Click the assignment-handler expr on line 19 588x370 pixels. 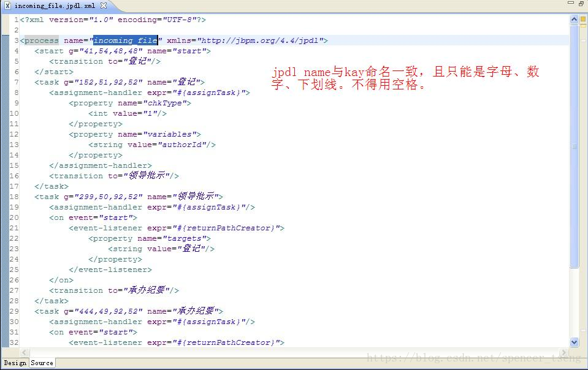[152, 207]
